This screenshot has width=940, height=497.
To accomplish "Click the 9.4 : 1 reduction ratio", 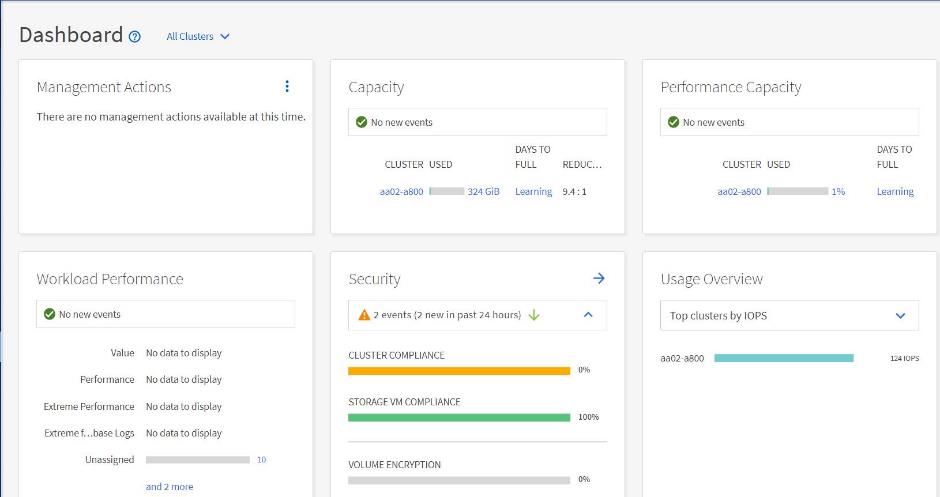I will point(574,191).
